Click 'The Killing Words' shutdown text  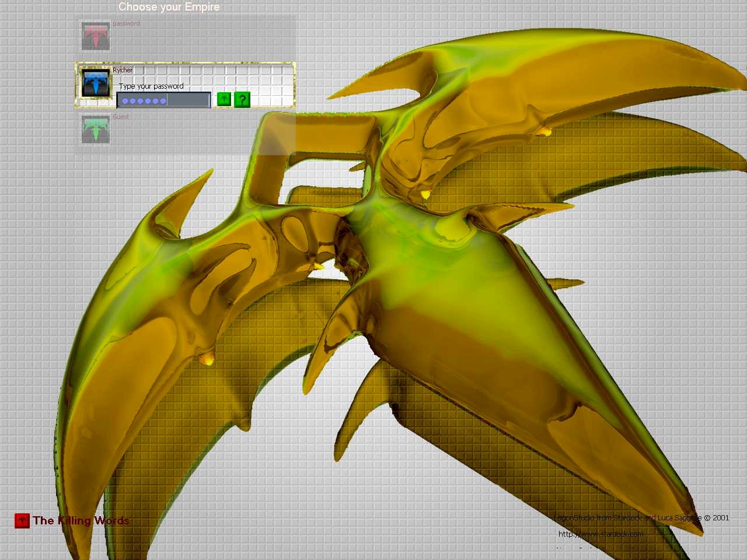[x=81, y=520]
